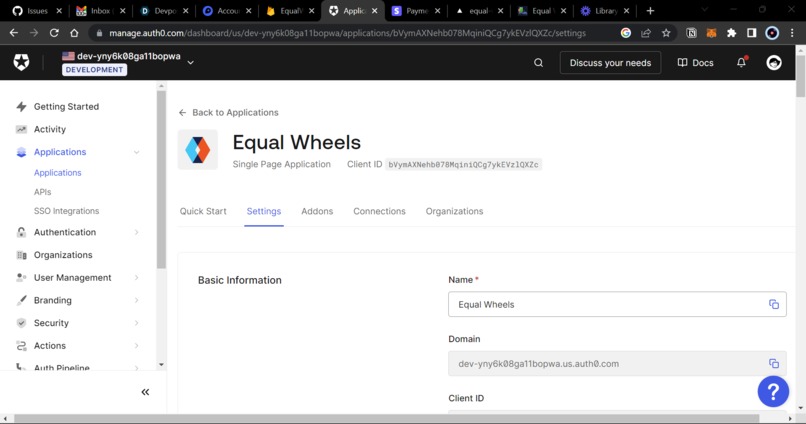Open the Organizations tab of the application

[x=454, y=211]
